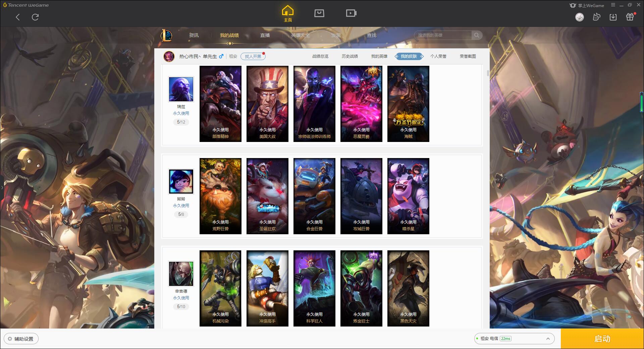Image resolution: width=644 pixels, height=349 pixels.
Task: Open the 合金巨兽 skin card
Action: [x=314, y=196]
